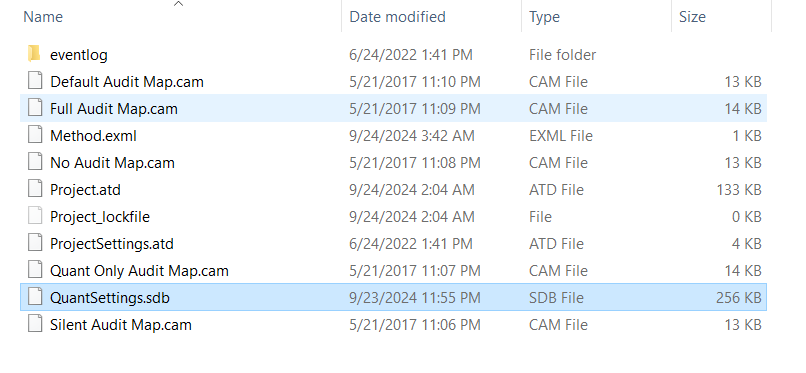Select the eventlog folder name

point(79,55)
